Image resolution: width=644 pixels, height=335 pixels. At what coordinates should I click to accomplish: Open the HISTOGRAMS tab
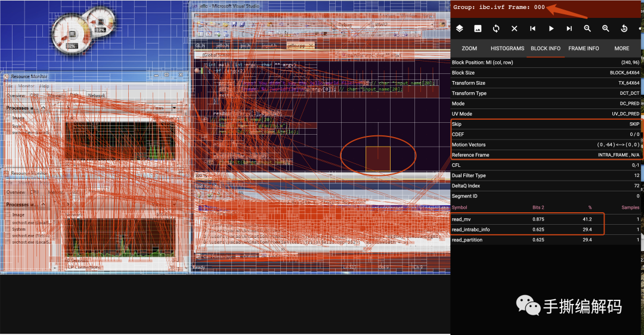pyautogui.click(x=507, y=48)
